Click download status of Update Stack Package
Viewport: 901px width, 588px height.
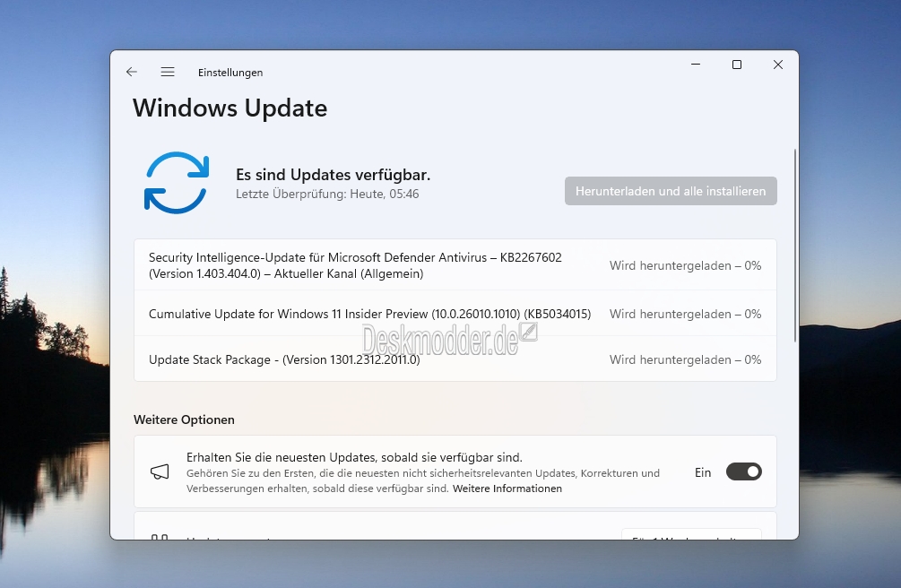[x=685, y=359]
